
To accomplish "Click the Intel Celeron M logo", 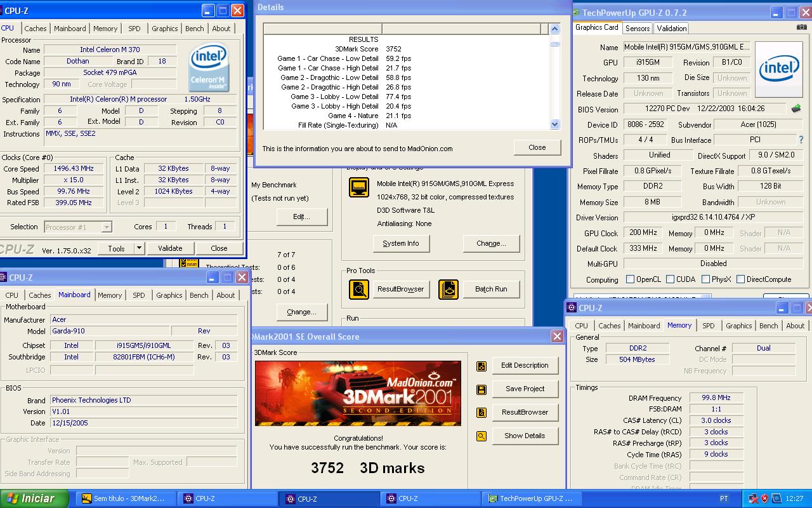I will click(209, 67).
